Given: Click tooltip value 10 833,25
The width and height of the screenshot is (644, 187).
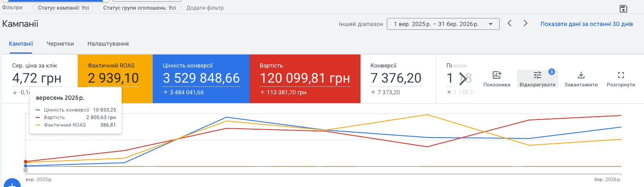Looking at the screenshot, I should pyautogui.click(x=104, y=110).
